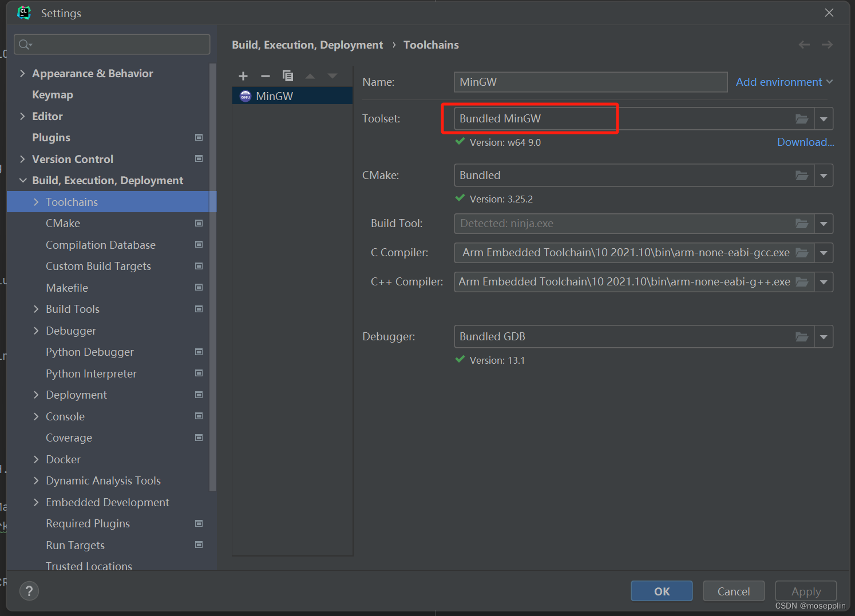Screen dimensions: 855x616
Task: Click the settings tree scrollbar
Action: 213,277
